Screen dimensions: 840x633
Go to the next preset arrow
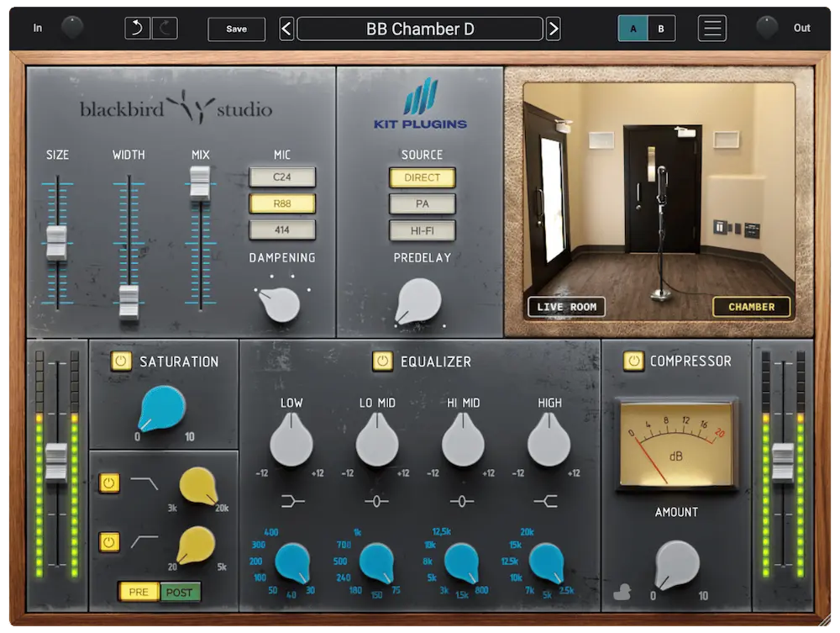click(554, 29)
